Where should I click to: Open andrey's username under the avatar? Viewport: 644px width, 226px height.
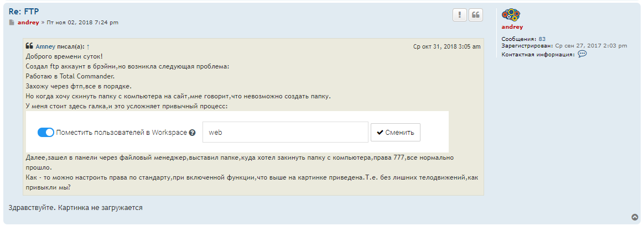click(x=512, y=27)
